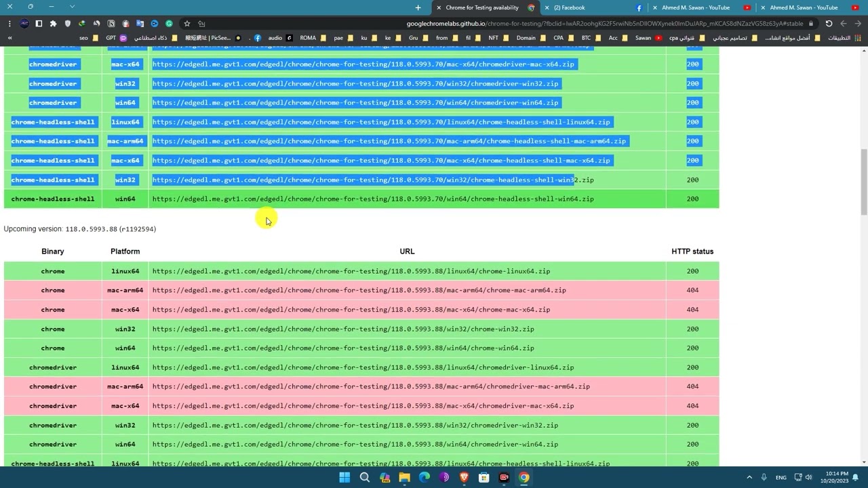Image resolution: width=868 pixels, height=488 pixels.
Task: Show hidden bookmarks with the double chevron
Action: tap(9, 38)
